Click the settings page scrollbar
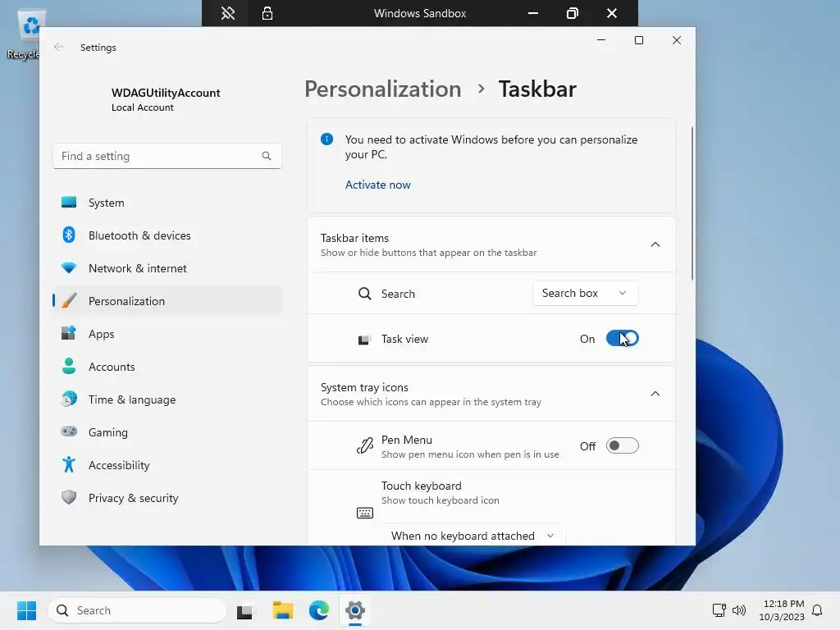840x630 pixels. (x=692, y=203)
